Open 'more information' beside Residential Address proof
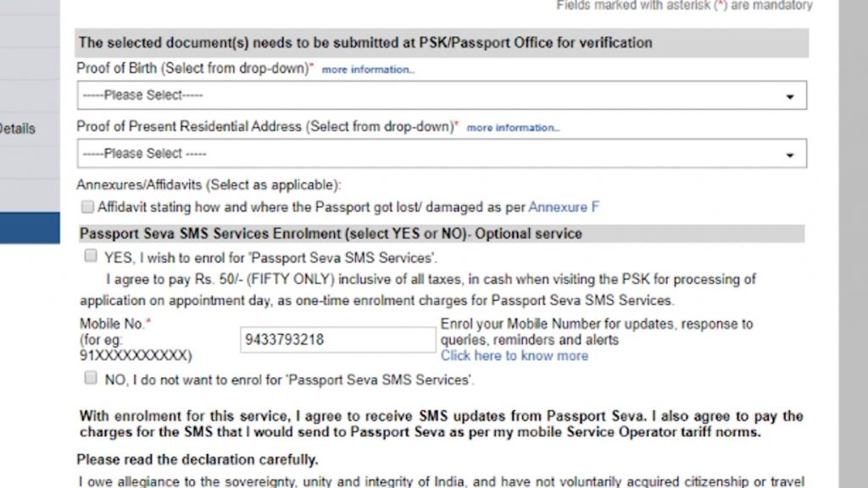 click(x=513, y=128)
